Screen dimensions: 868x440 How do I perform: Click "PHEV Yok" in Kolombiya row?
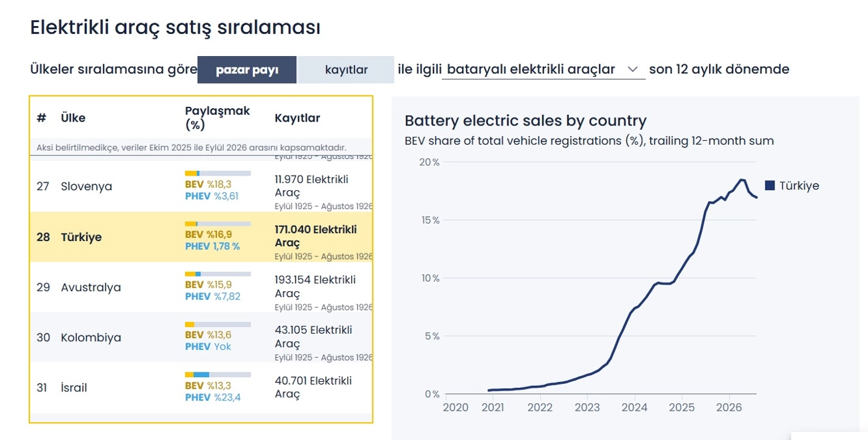pos(208,347)
